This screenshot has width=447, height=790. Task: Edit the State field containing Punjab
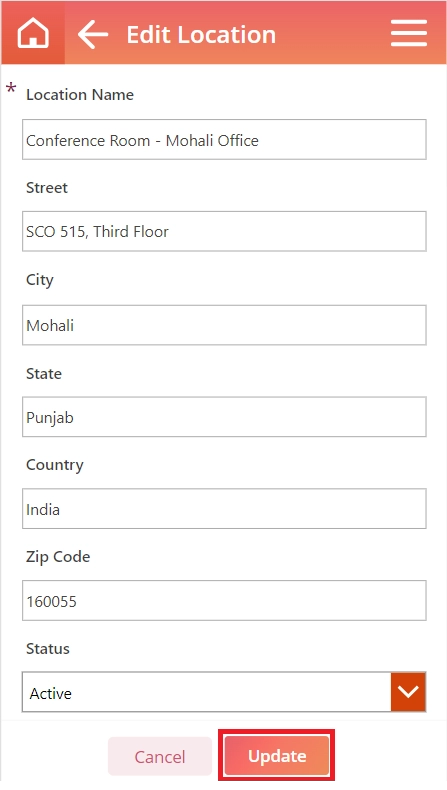pos(224,417)
